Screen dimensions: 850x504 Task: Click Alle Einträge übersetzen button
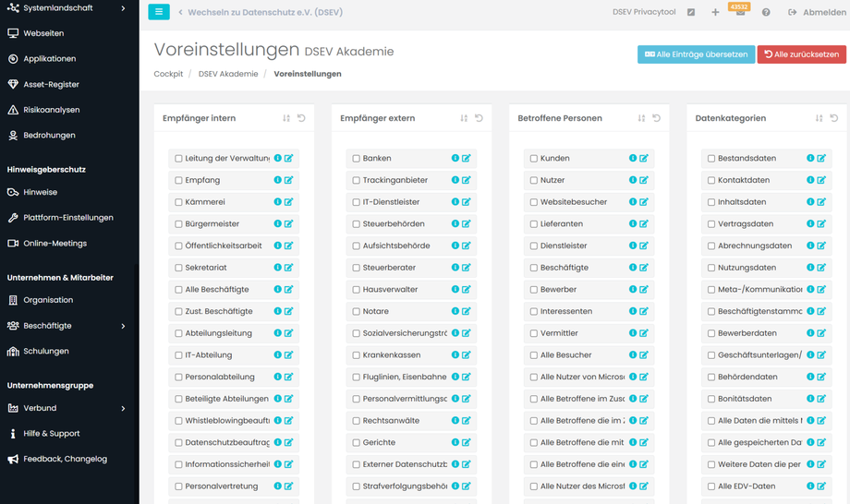[x=696, y=54]
